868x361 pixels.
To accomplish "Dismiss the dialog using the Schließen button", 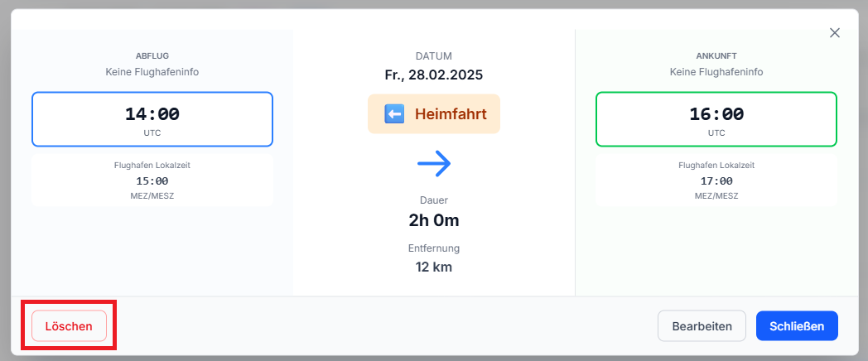I will pos(797,326).
